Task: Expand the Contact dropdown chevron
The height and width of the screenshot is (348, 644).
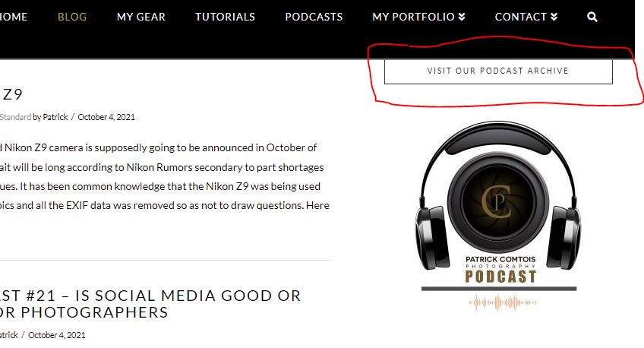Action: pyautogui.click(x=554, y=17)
